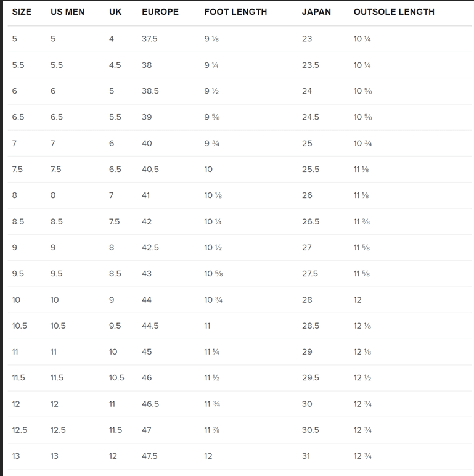Click the SIZE column header
The height and width of the screenshot is (476, 474).
point(22,12)
